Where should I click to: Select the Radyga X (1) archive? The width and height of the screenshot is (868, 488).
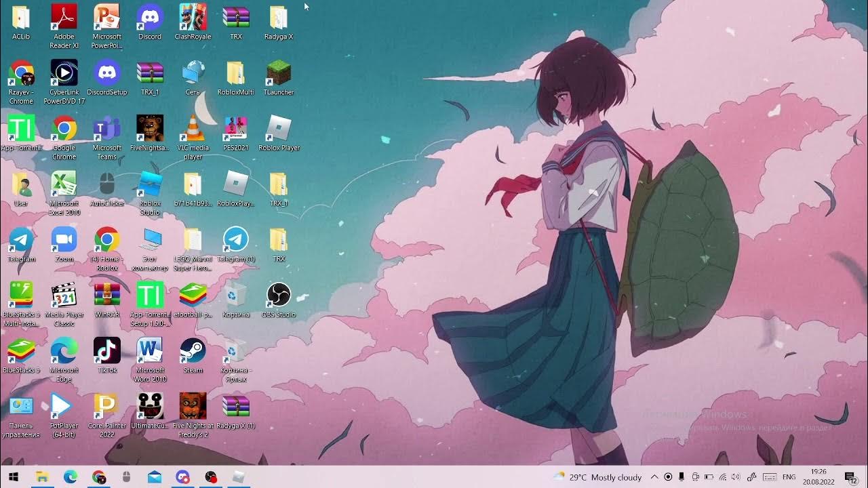pos(236,411)
